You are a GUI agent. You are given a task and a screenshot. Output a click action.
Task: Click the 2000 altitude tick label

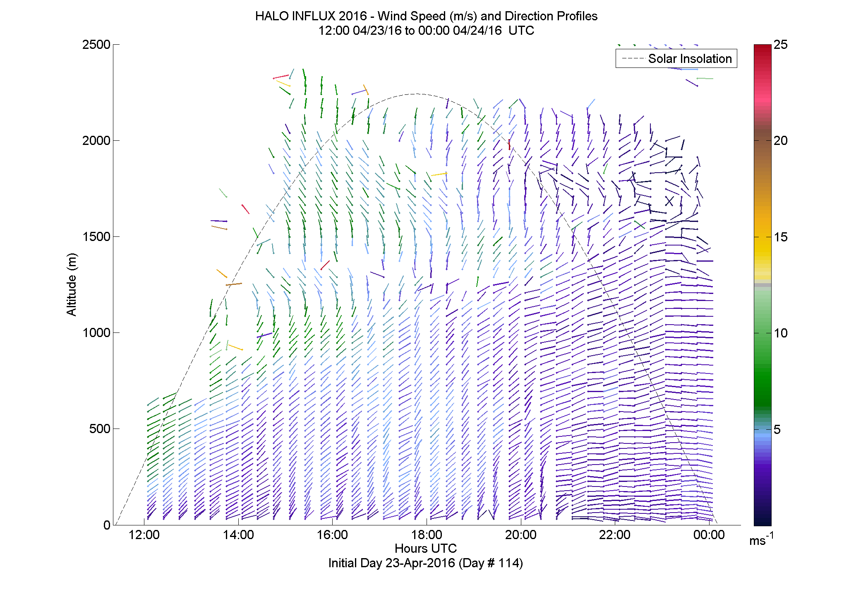(x=96, y=140)
